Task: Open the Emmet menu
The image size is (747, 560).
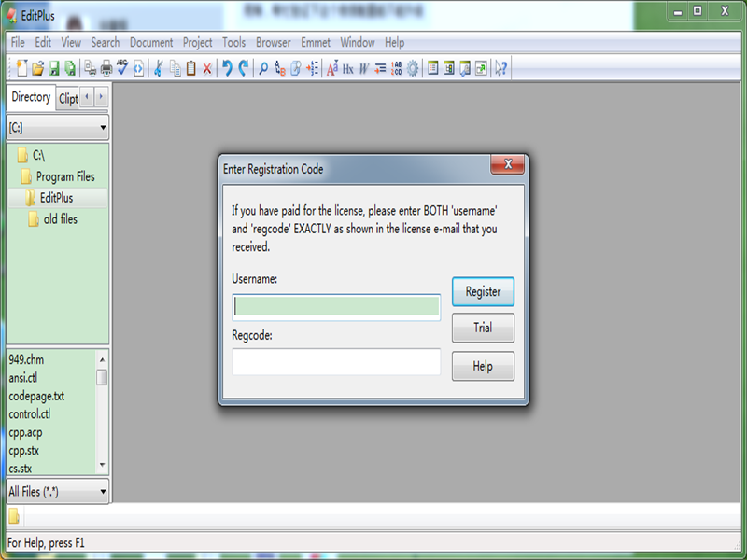Action: pos(316,42)
